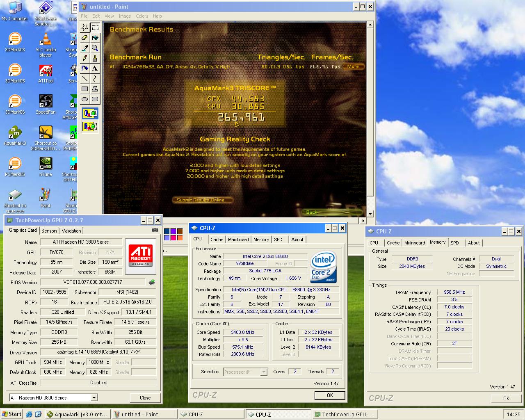This screenshot has height=420, width=525.
Task: Open the ATITool desktop icon
Action: [46, 73]
